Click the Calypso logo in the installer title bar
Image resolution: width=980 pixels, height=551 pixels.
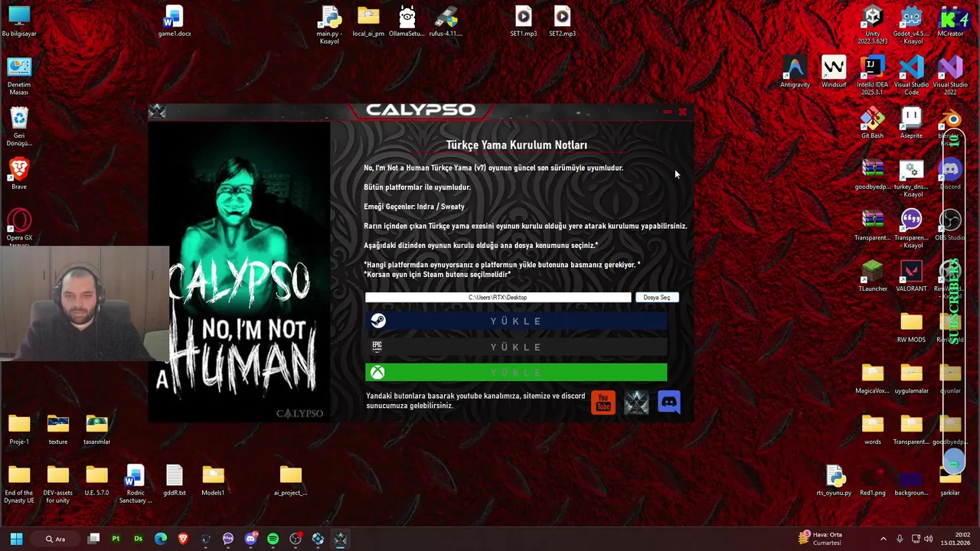click(420, 110)
